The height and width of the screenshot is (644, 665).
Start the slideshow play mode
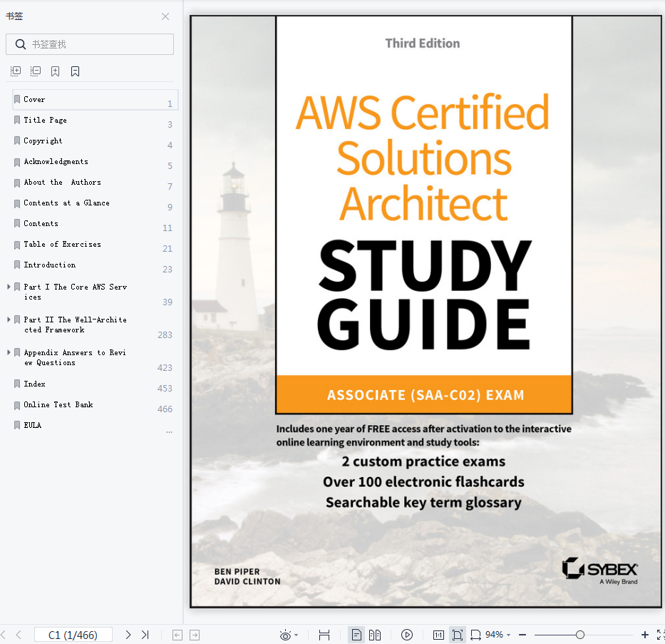pos(407,635)
